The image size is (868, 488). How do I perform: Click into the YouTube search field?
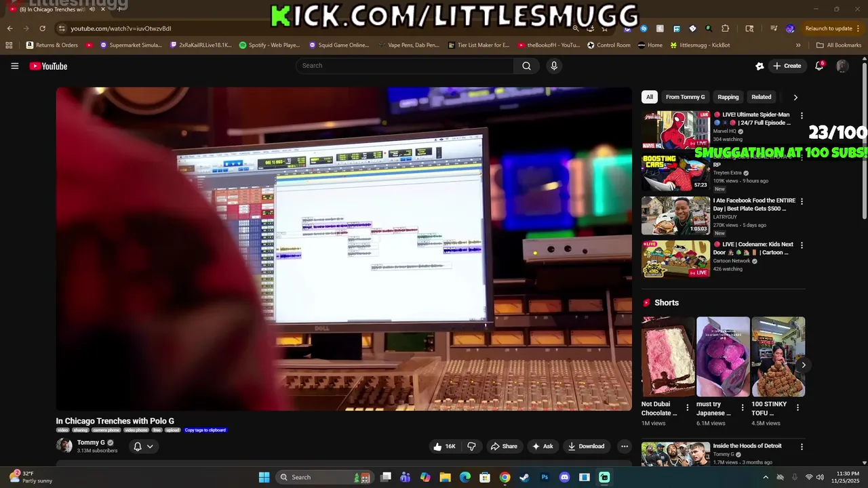404,66
